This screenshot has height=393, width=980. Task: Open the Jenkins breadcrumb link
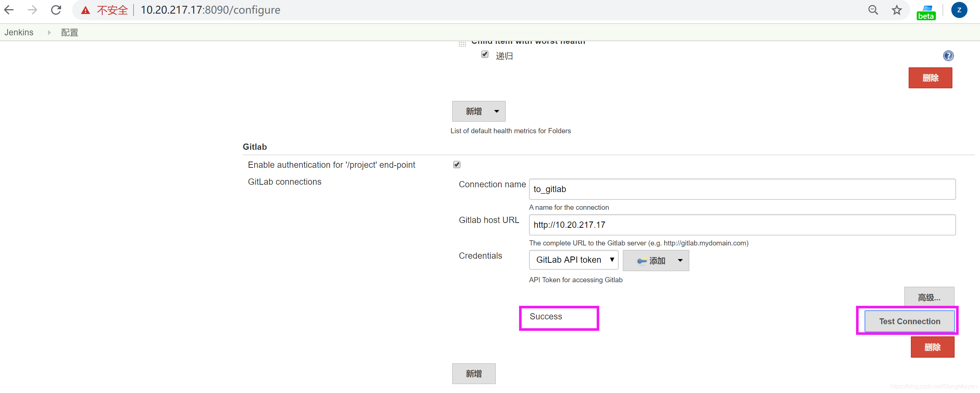click(x=19, y=32)
